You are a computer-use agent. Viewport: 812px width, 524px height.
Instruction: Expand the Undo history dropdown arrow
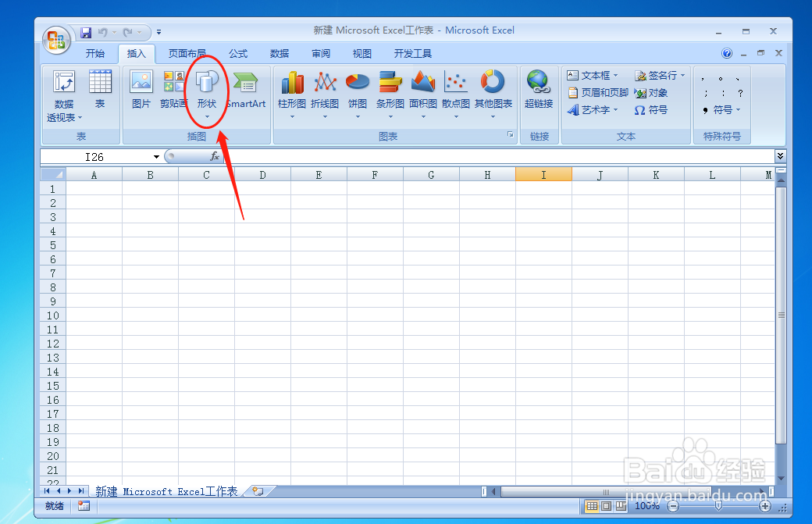click(114, 33)
